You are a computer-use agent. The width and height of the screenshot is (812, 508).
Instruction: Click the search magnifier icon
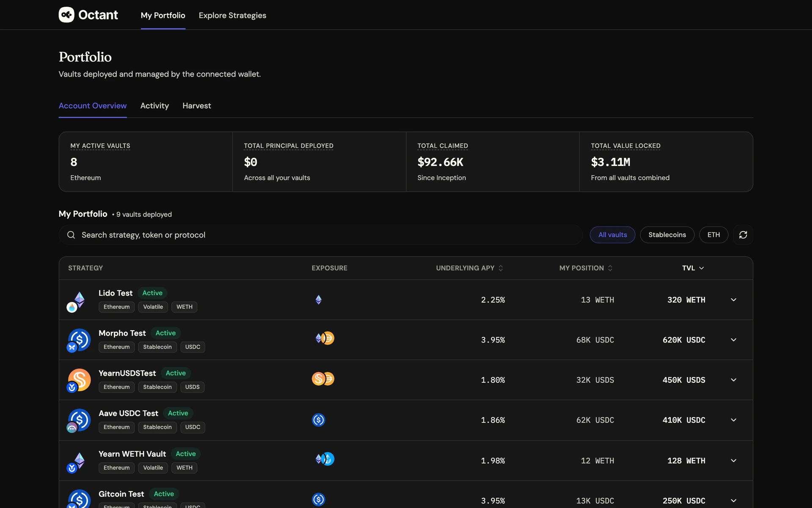click(71, 235)
